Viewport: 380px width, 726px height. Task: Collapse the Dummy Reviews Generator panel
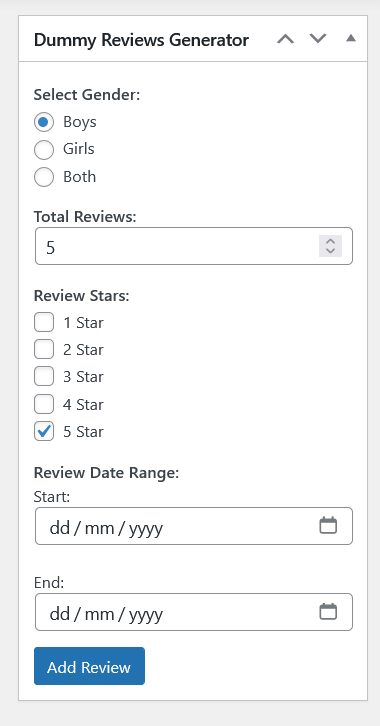pyautogui.click(x=351, y=39)
